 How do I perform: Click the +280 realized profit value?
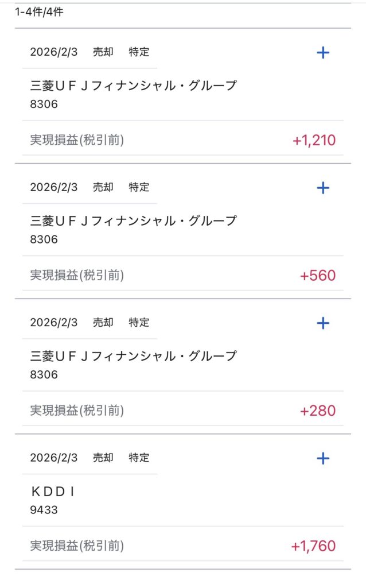click(318, 411)
